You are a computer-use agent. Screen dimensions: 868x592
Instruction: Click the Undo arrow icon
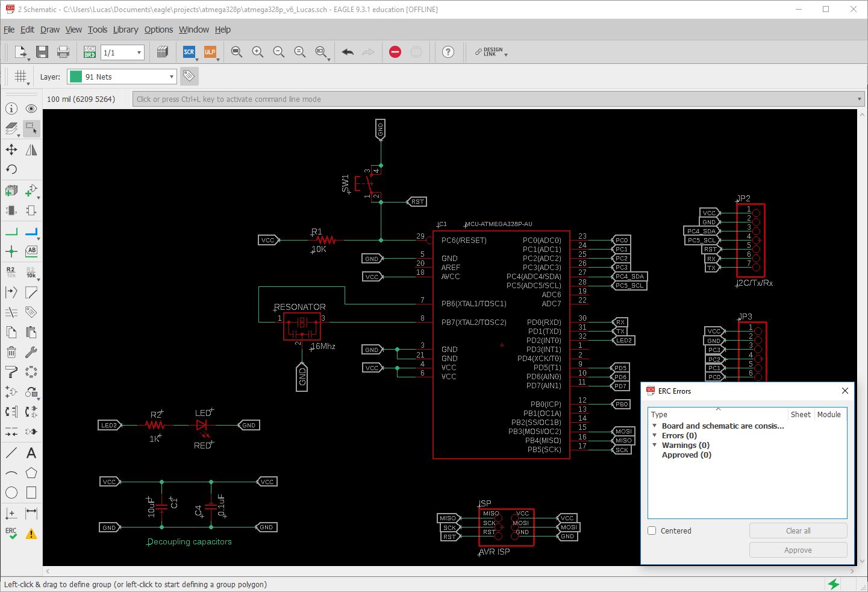pyautogui.click(x=348, y=52)
